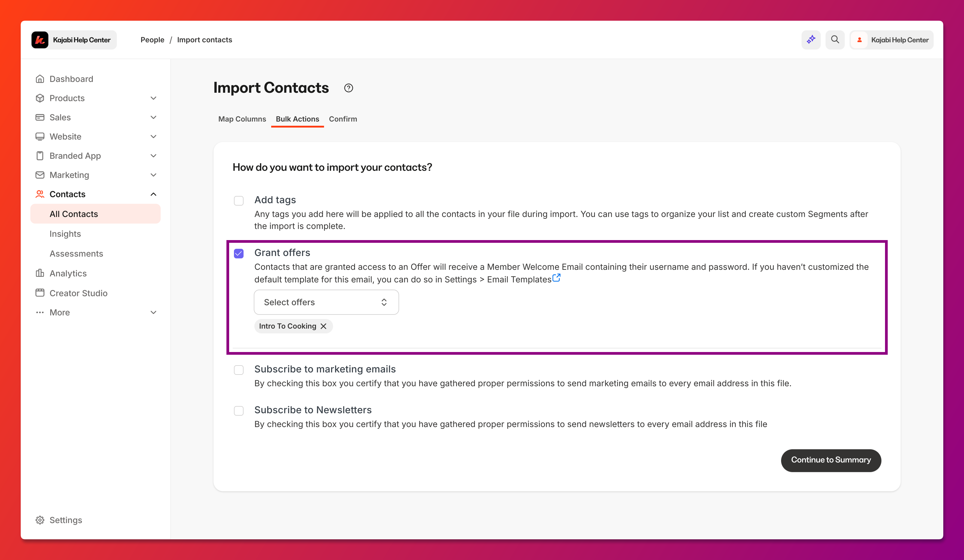The height and width of the screenshot is (560, 964).
Task: Enable the Add tags checkbox
Action: pyautogui.click(x=239, y=201)
